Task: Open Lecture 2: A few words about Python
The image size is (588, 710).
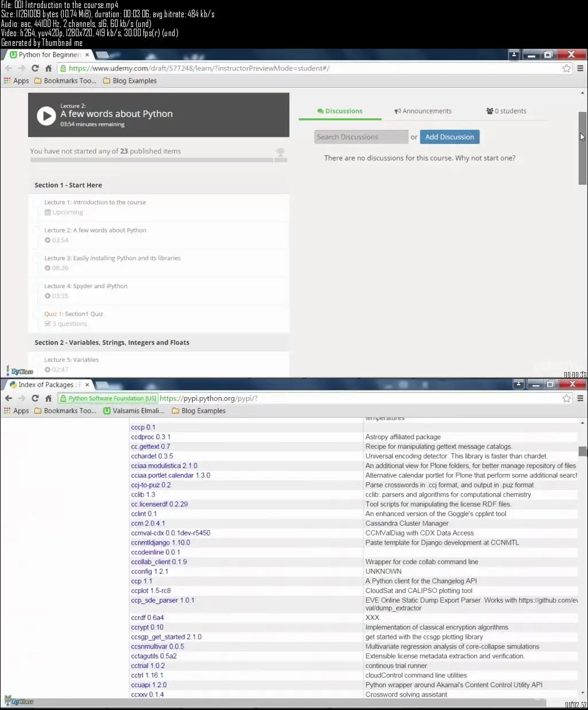Action: tap(95, 231)
